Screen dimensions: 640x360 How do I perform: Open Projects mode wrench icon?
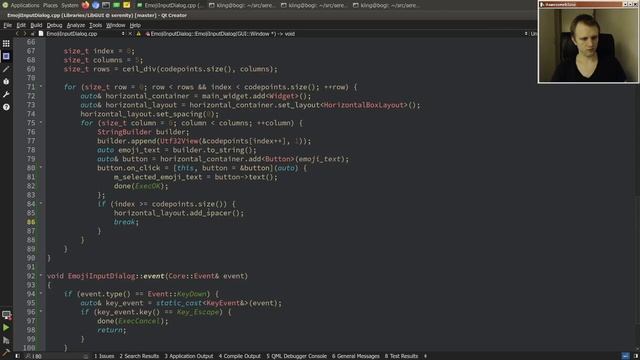[6, 94]
